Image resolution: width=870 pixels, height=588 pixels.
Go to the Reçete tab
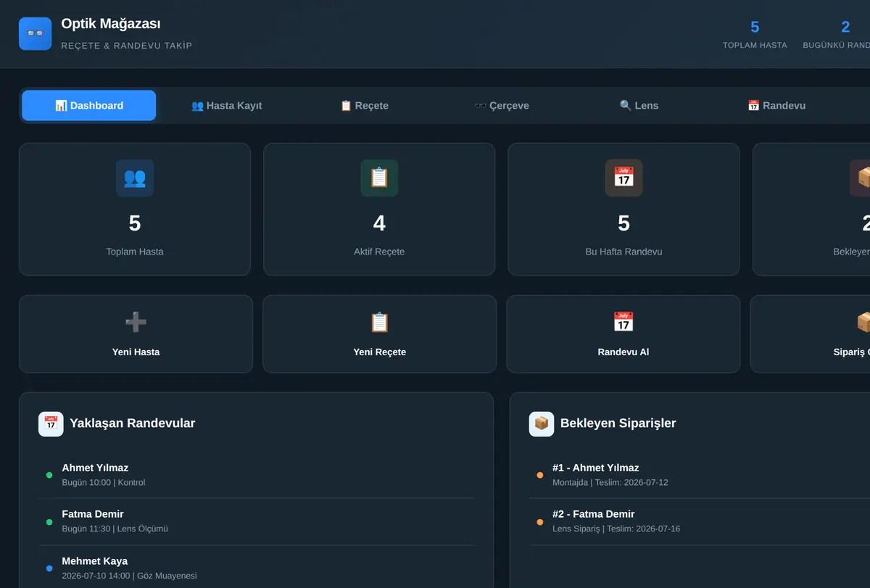coord(364,105)
